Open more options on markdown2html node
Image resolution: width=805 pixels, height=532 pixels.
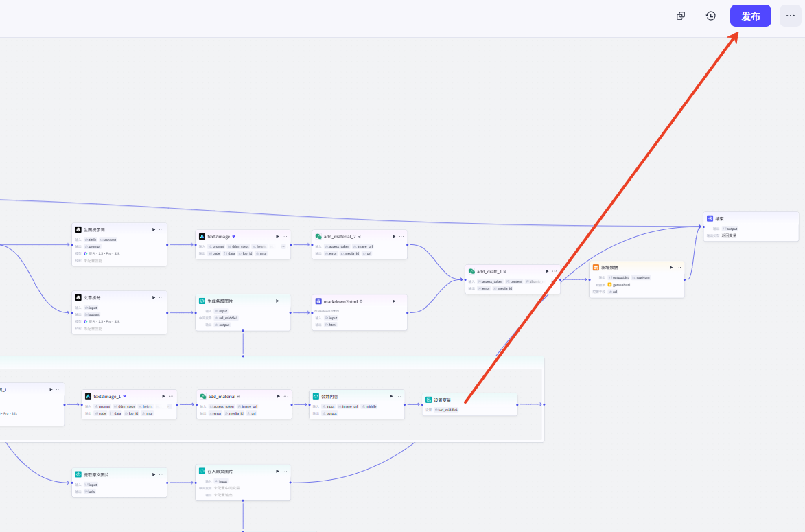[x=401, y=301]
